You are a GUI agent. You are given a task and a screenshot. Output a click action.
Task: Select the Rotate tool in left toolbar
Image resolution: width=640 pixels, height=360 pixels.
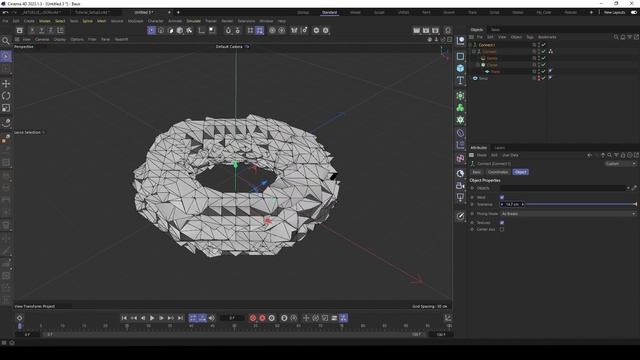tap(6, 96)
